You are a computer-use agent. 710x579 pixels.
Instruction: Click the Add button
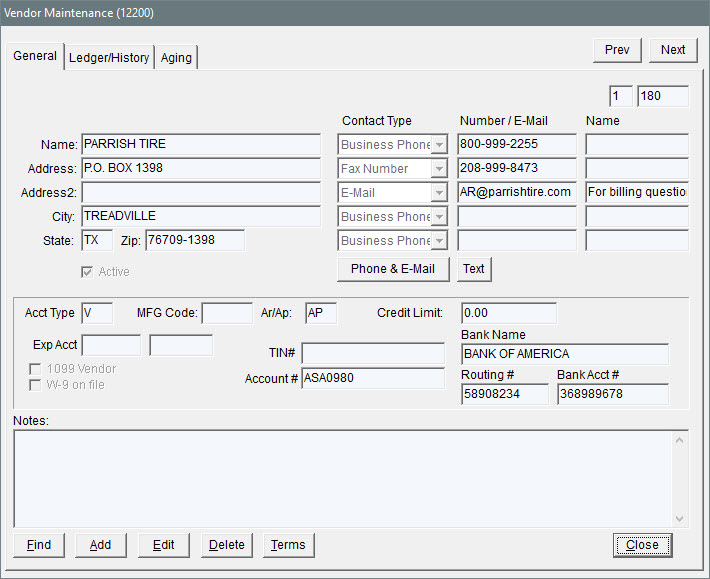101,545
